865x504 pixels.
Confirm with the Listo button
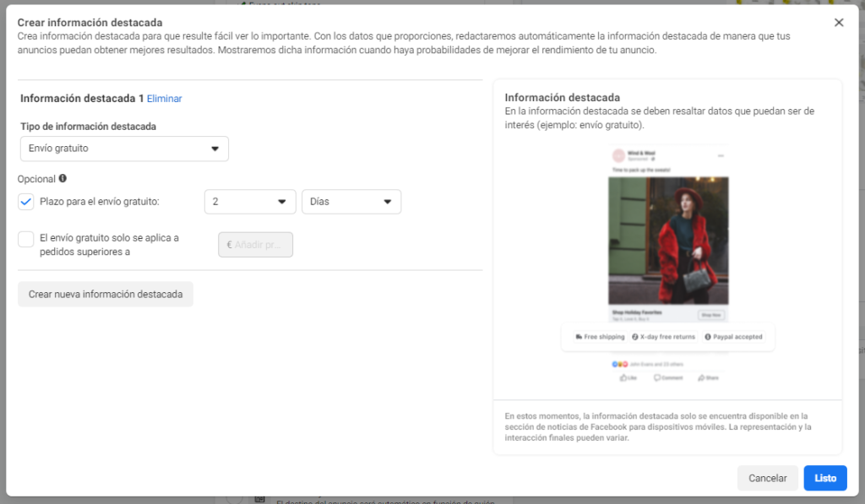pyautogui.click(x=824, y=478)
